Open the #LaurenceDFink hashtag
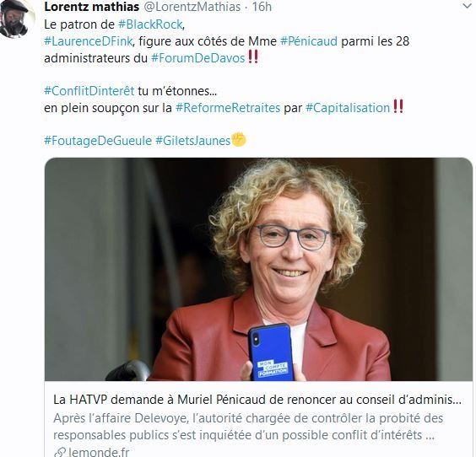476x457 pixels. 89,41
